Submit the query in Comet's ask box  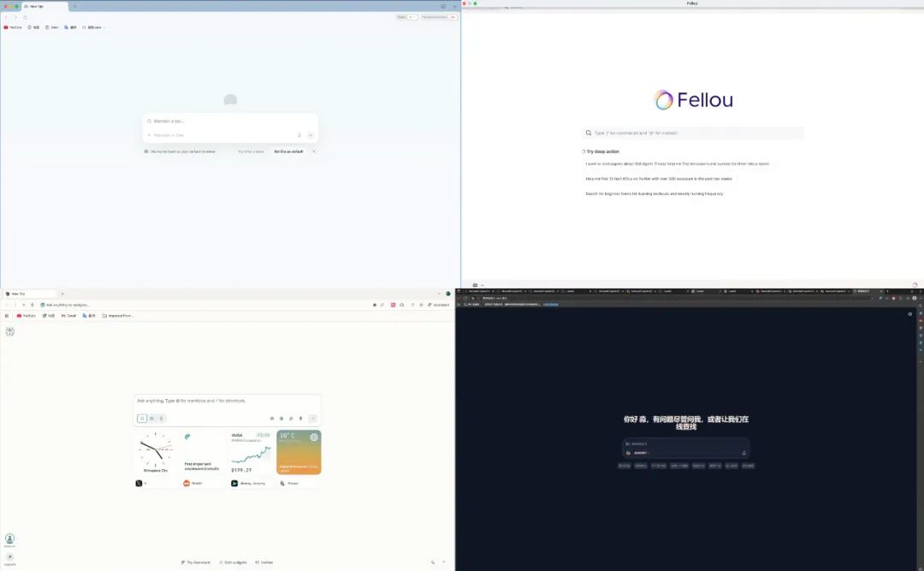pos(313,419)
